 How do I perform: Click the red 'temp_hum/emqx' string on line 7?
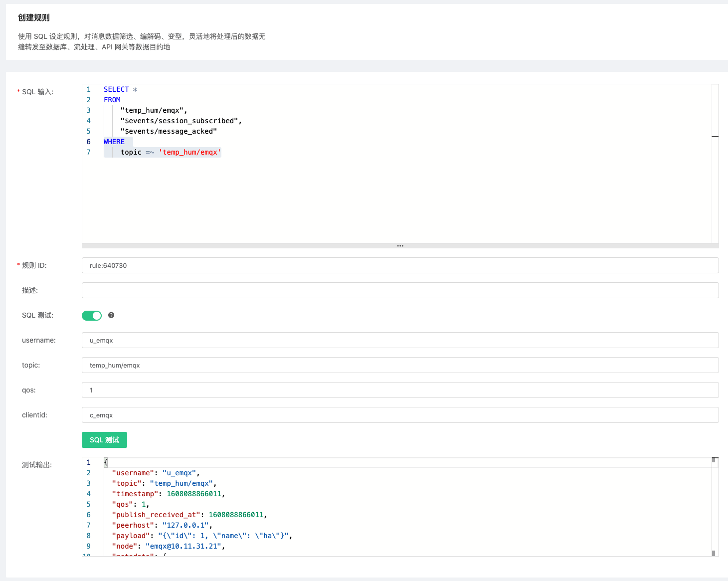[x=189, y=152]
